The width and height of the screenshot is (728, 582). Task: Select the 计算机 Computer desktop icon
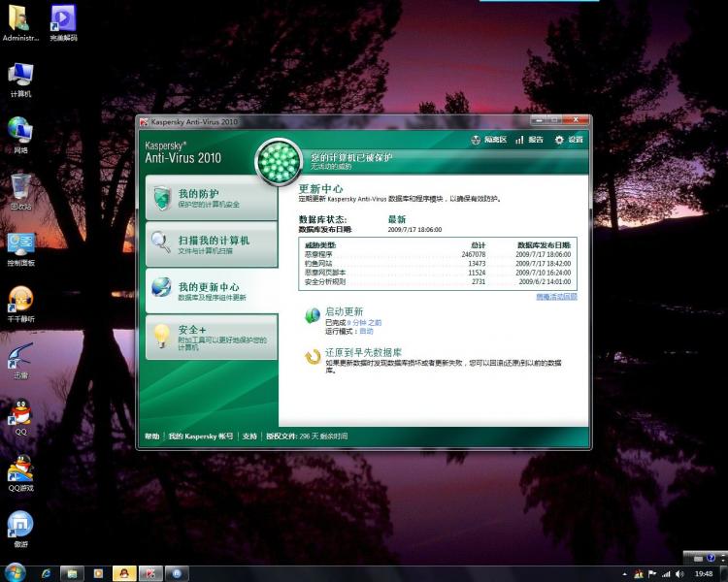(20, 80)
